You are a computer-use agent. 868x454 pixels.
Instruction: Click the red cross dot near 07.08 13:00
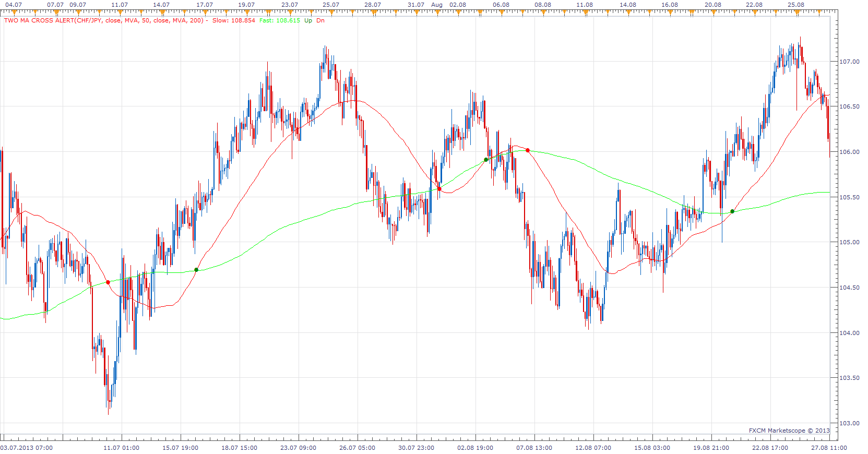[528, 150]
